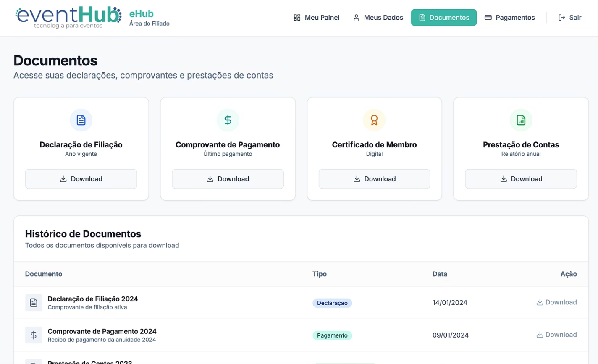598x364 pixels.
Task: Click the dollar icon on Comprovante de Pagamento 2024 row
Action: (x=33, y=335)
